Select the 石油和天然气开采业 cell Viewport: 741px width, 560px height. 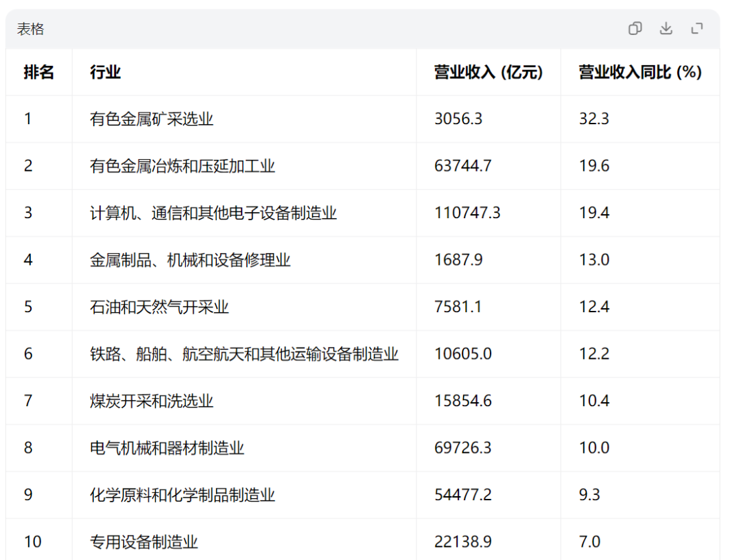(159, 307)
